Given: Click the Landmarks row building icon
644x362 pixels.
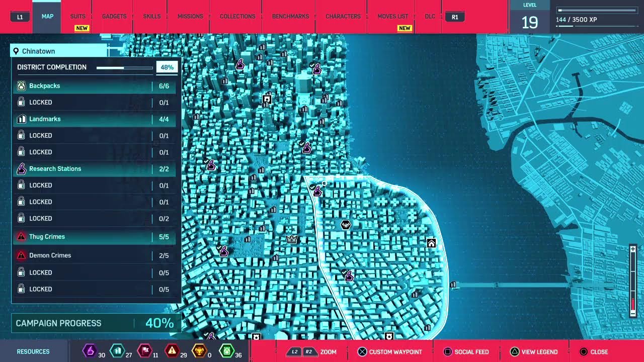Looking at the screenshot, I should tap(21, 119).
